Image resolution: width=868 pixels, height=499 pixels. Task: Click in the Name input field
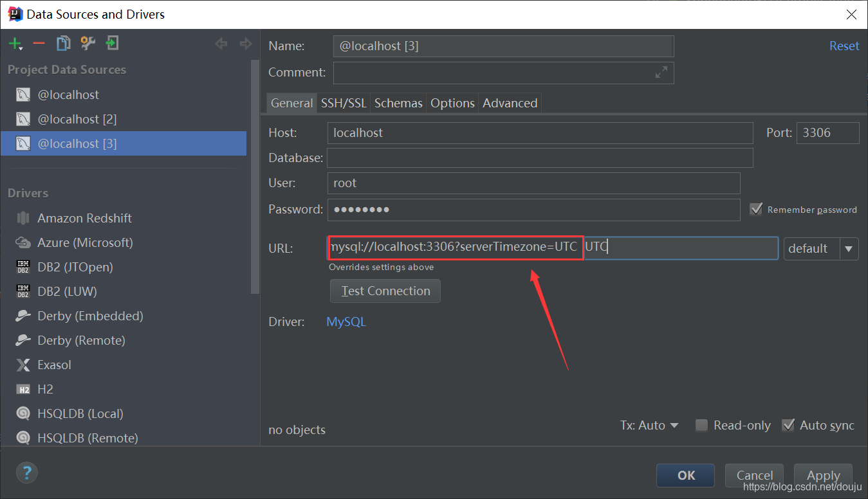pyautogui.click(x=503, y=46)
